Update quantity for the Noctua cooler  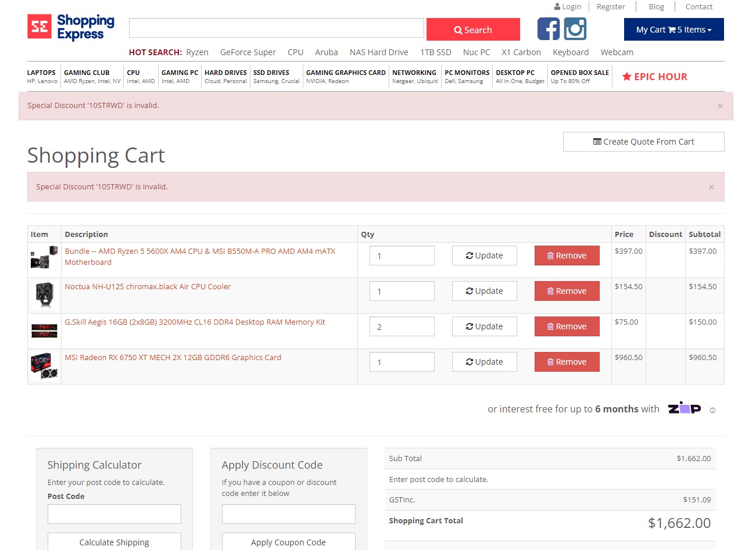point(485,291)
